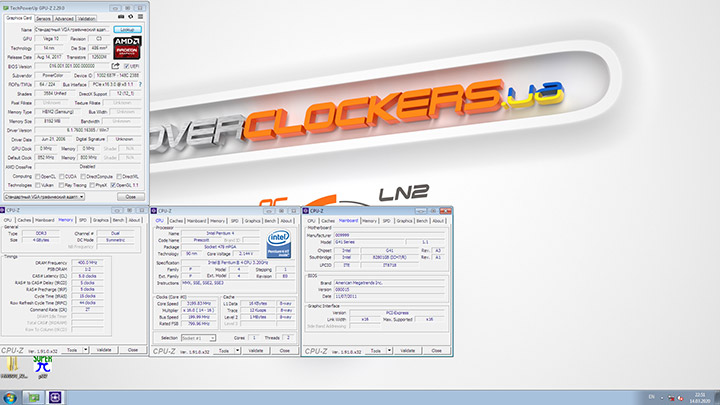Open Graphics tab in the CPU-tab CPU-Z window
Viewport: 720px width, 405px height.
[252, 221]
